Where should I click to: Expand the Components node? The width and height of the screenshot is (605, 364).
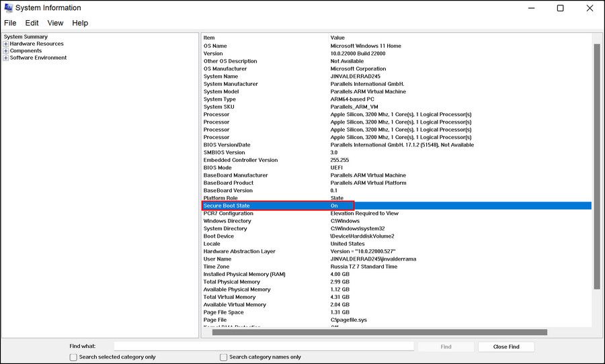pos(6,51)
